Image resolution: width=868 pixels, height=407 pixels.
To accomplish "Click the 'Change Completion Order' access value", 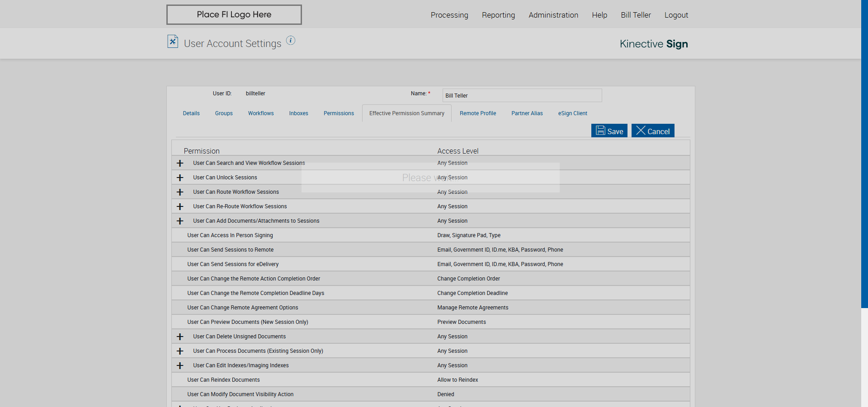I will click(x=469, y=279).
